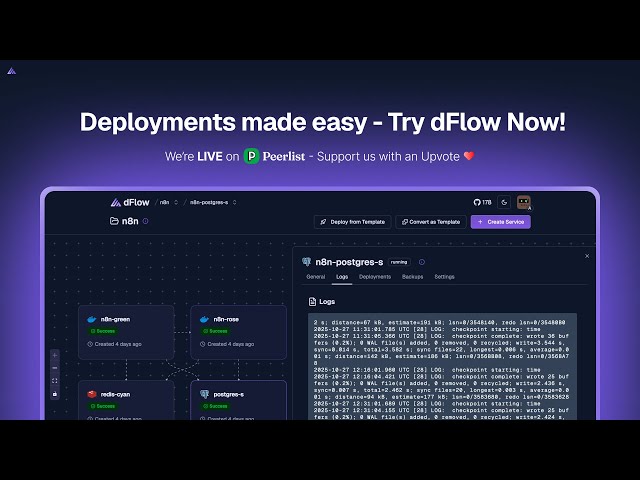Toggle canvas interactivity lock

(55, 394)
